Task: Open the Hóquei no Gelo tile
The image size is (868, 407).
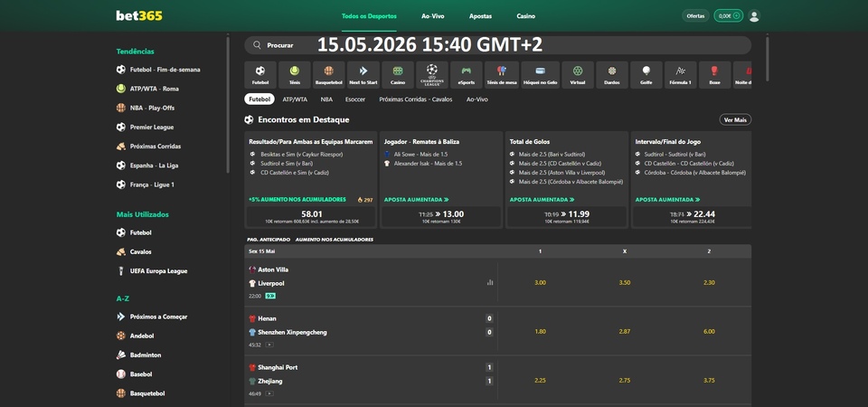Action: pyautogui.click(x=541, y=75)
